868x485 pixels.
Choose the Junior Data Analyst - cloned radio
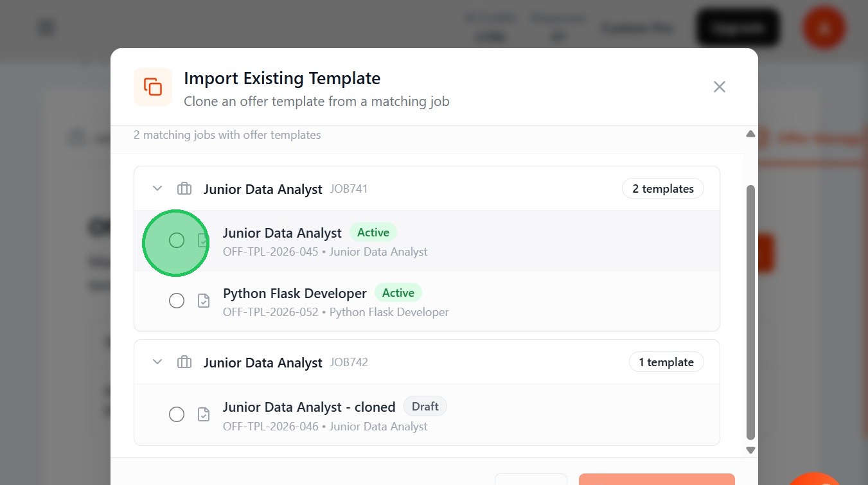click(x=177, y=414)
